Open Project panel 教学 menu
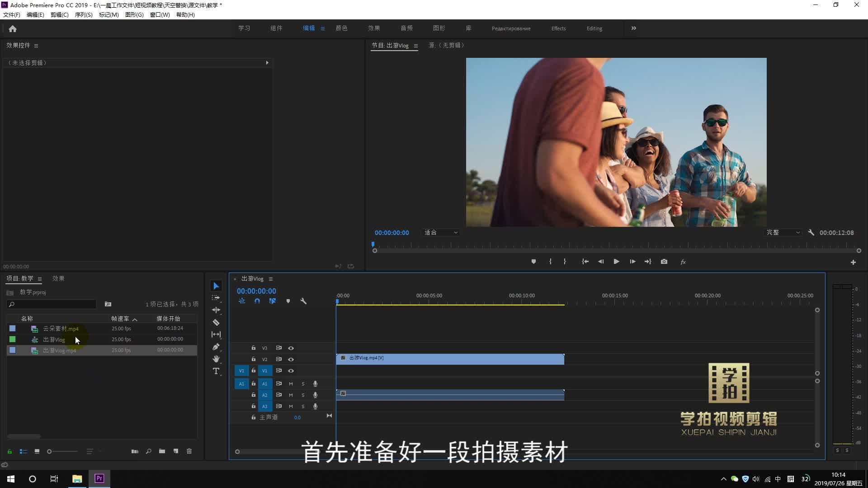Viewport: 868px width, 488px height. point(40,279)
